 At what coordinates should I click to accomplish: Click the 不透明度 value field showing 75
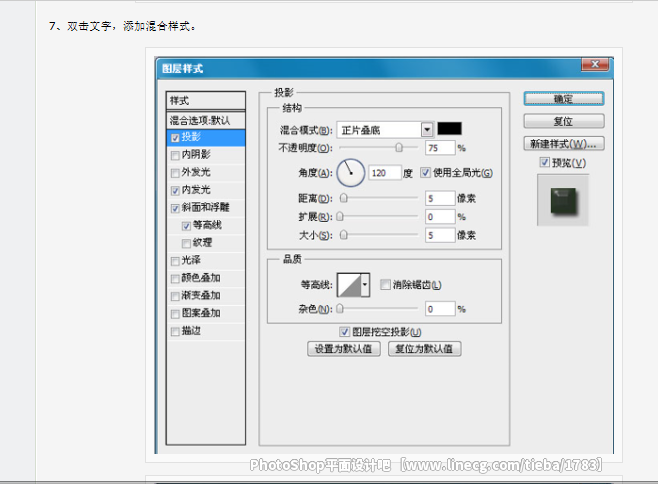tap(440, 148)
